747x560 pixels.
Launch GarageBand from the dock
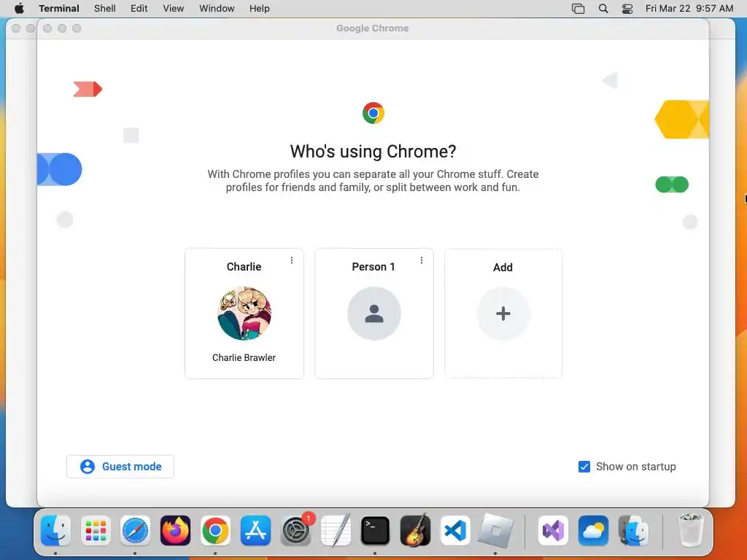click(x=415, y=531)
